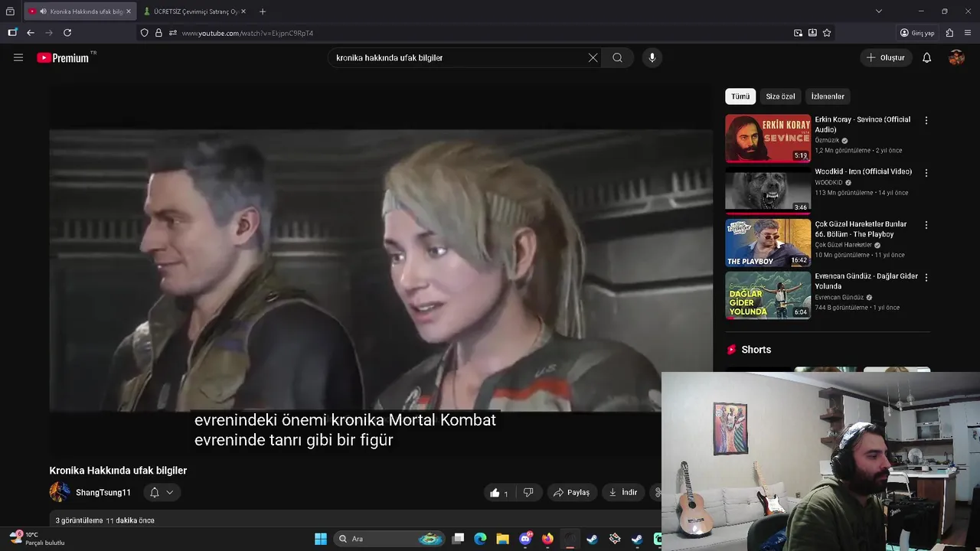980x551 pixels.
Task: Open Woodkid - Iron video title
Action: click(864, 172)
